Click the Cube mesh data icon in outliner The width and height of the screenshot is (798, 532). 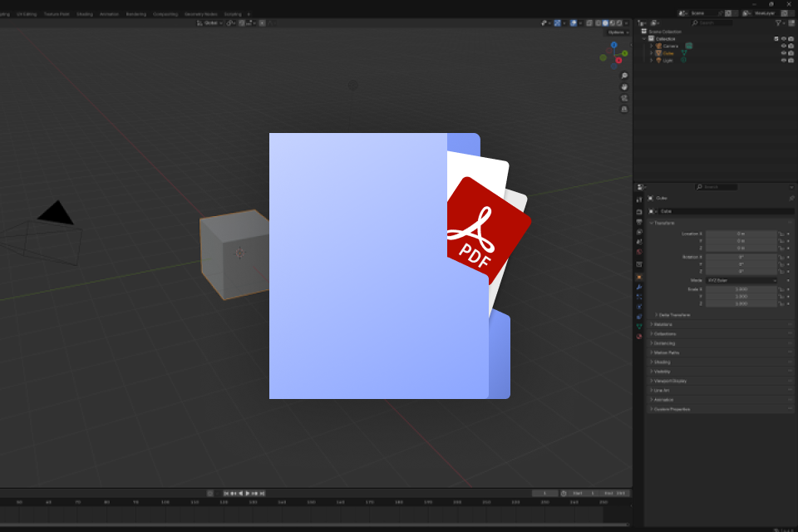(684, 53)
